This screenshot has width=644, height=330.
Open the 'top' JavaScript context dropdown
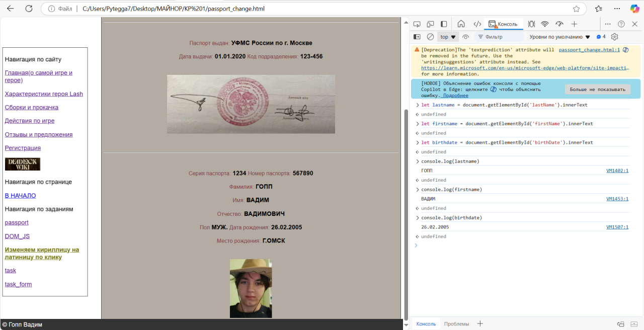[x=448, y=37]
